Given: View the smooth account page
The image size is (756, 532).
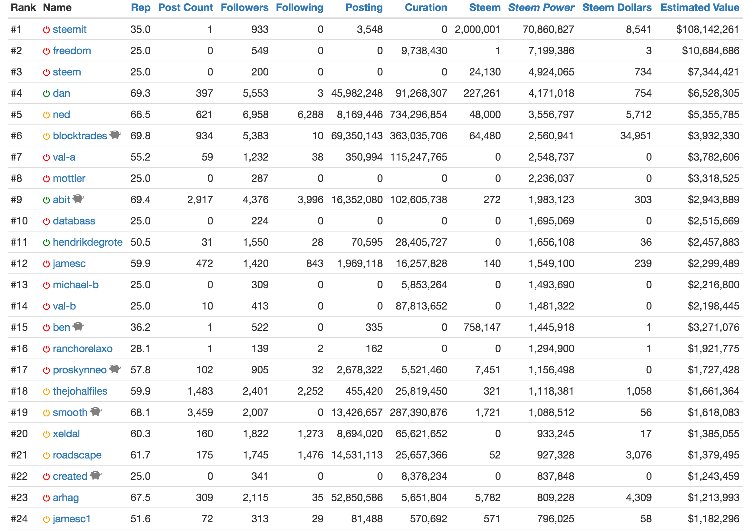Looking at the screenshot, I should click(x=70, y=413).
